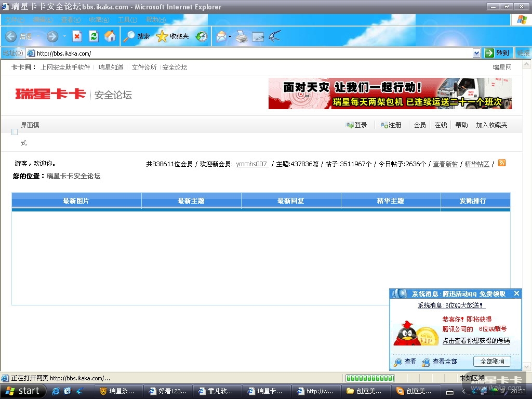Open the Mail envelope icon
The image size is (532, 399).
(221, 36)
